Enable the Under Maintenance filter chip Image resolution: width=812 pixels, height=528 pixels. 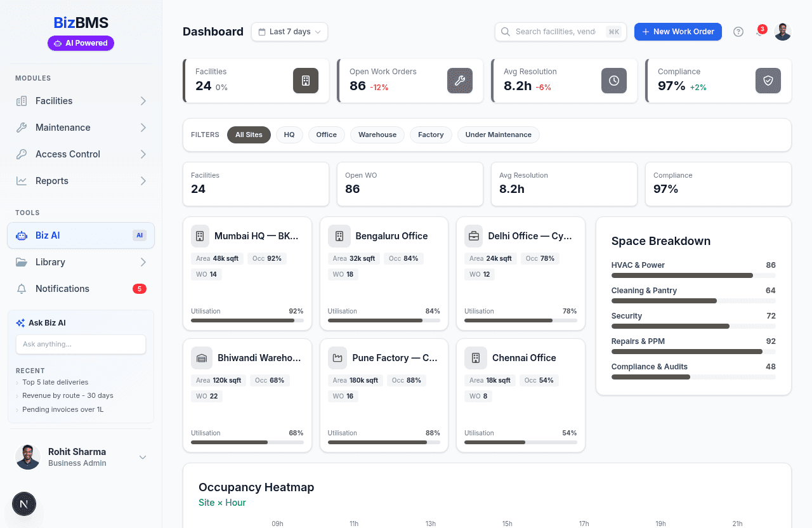click(x=498, y=135)
